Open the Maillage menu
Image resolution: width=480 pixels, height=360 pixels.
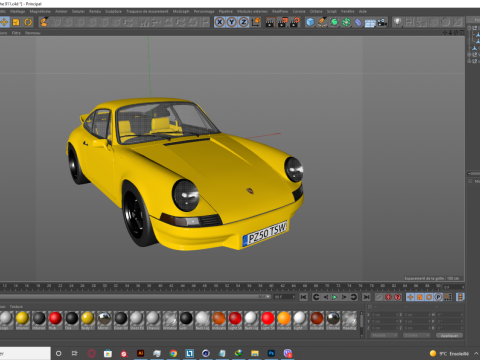coord(17,11)
